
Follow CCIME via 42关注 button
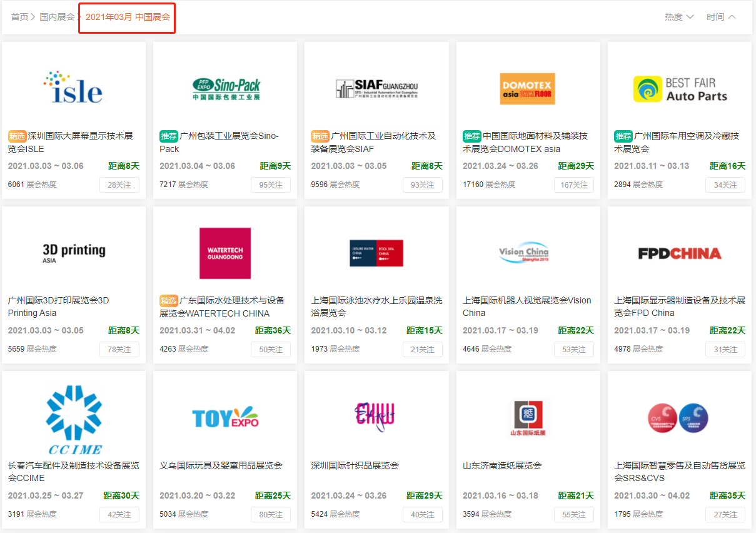pyautogui.click(x=119, y=514)
